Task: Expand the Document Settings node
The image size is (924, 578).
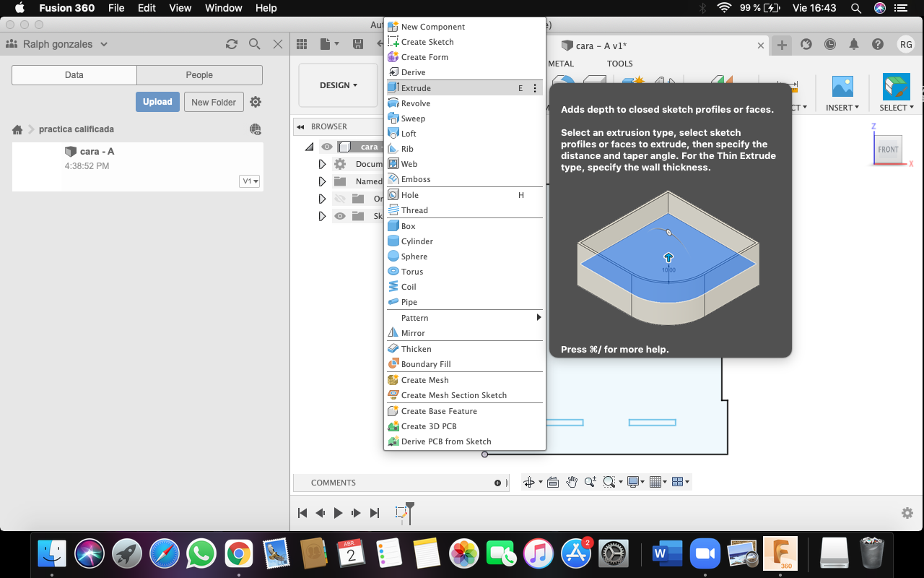Action: (x=322, y=164)
